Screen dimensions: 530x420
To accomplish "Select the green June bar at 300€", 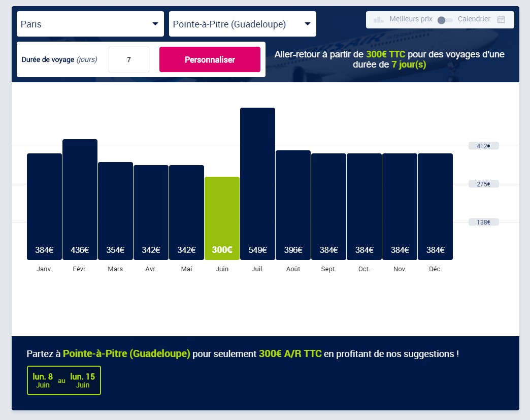I will [222, 218].
